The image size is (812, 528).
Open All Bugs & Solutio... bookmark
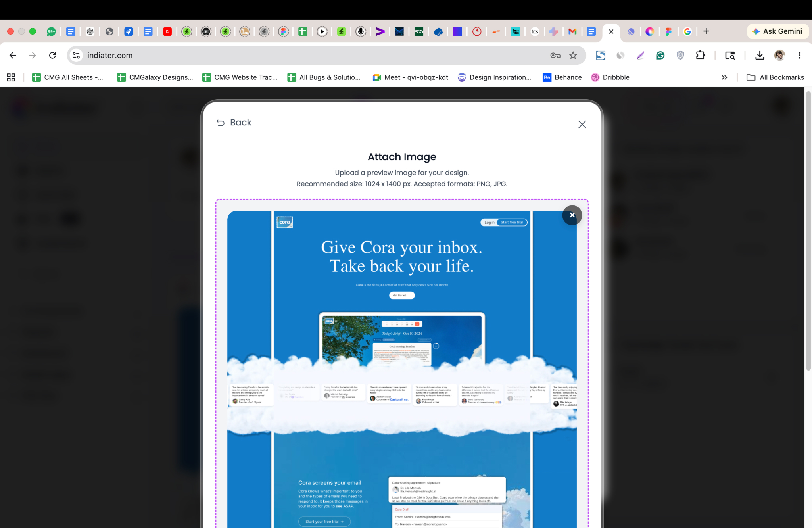(324, 77)
